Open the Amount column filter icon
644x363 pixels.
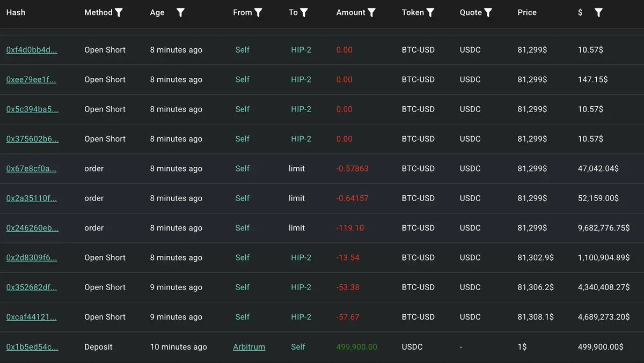(x=371, y=12)
